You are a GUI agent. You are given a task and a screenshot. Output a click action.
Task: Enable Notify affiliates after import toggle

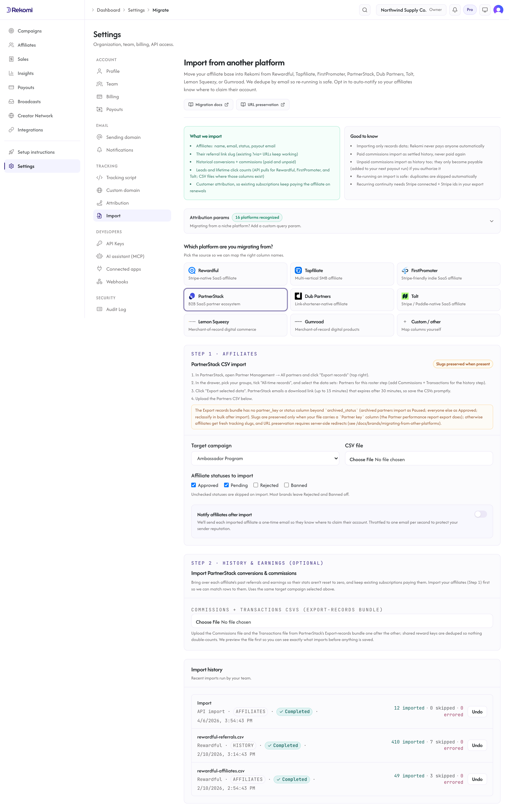point(480,514)
